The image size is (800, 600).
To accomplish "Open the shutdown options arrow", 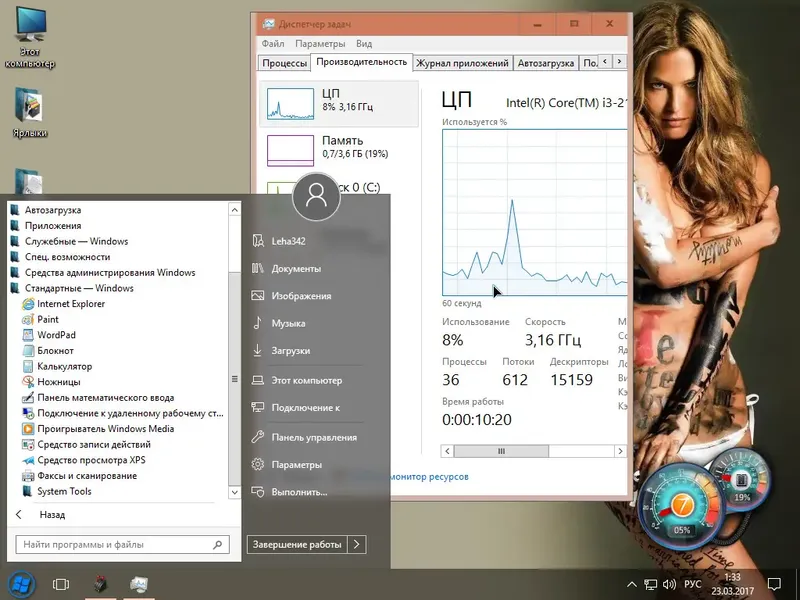I will (x=357, y=544).
